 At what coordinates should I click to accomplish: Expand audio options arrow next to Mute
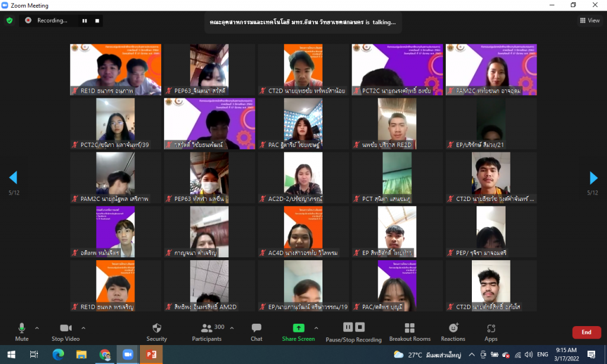37,328
